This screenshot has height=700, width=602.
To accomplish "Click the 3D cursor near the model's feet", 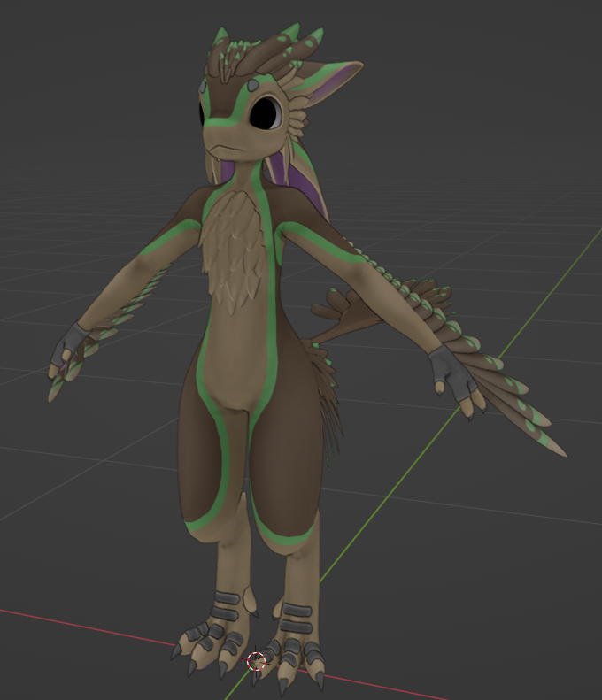I will (x=257, y=661).
